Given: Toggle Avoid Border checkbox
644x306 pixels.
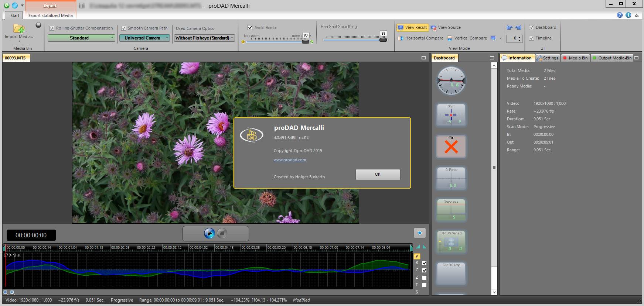Looking at the screenshot, I should point(250,28).
